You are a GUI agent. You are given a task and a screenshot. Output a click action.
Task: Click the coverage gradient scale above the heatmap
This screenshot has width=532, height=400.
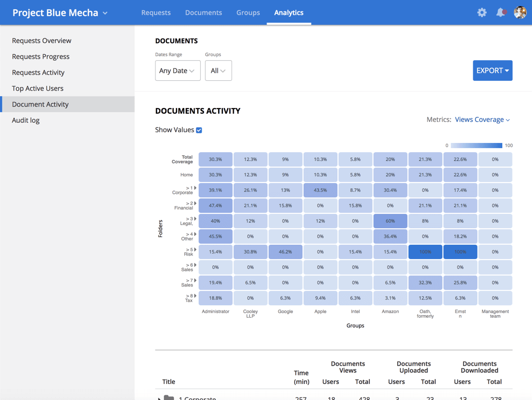(476, 146)
